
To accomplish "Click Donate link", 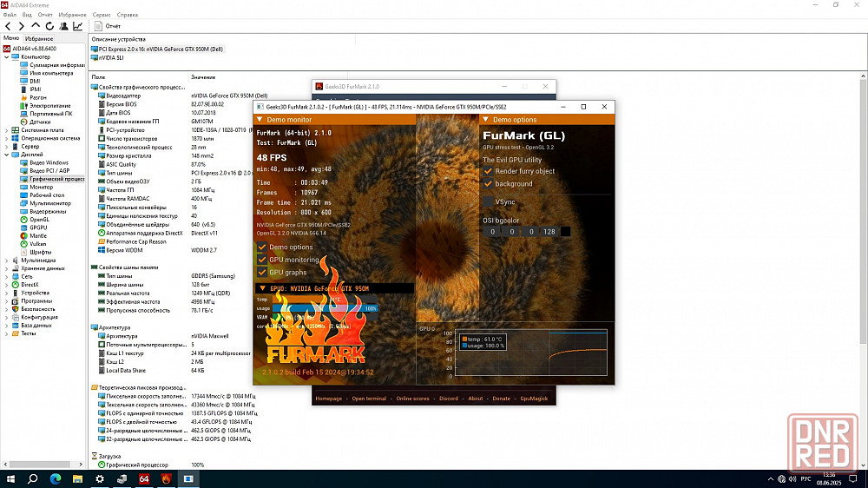I will tap(501, 399).
